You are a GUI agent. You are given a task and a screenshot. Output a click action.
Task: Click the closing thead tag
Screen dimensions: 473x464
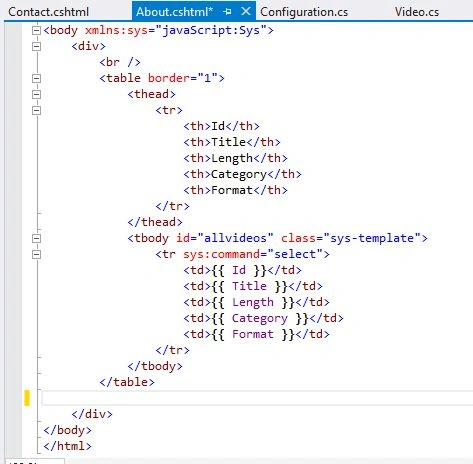pos(155,222)
